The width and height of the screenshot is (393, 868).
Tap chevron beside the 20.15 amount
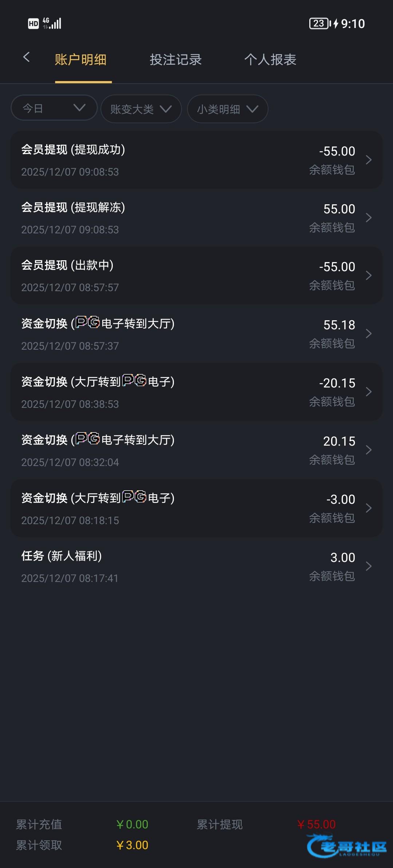pos(368,450)
